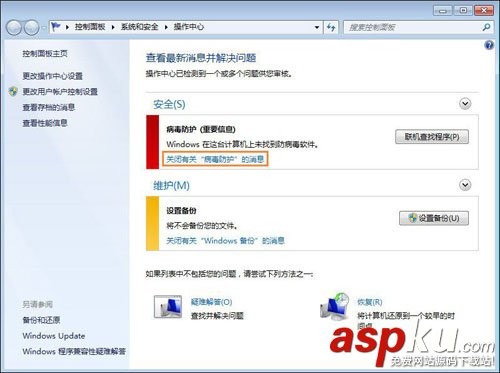Expand arrow before 控制面板 breadcrumb
Viewport: 500px width, 373px height.
point(67,27)
